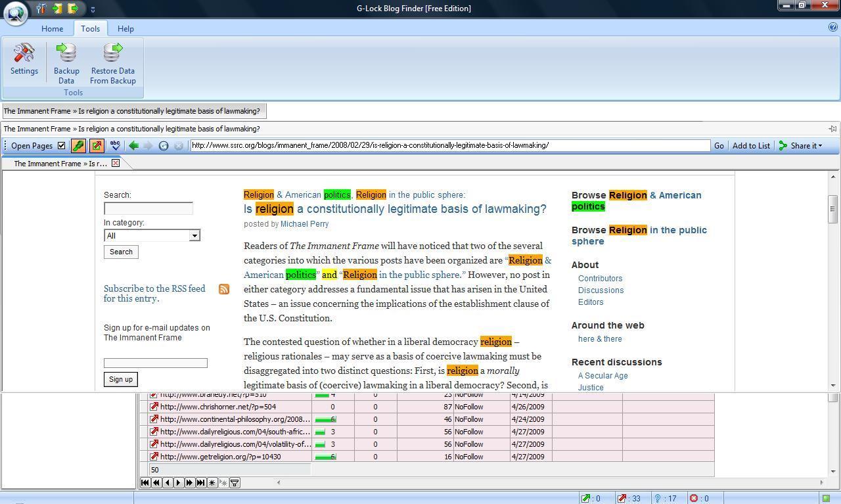
Task: Go to next record in grid navigator
Action: click(179, 483)
